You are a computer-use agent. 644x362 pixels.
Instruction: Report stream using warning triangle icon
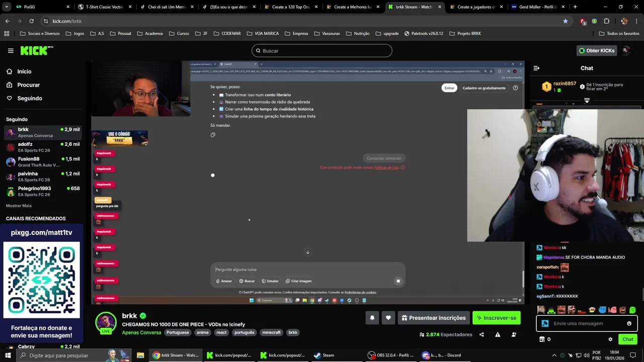498,334
